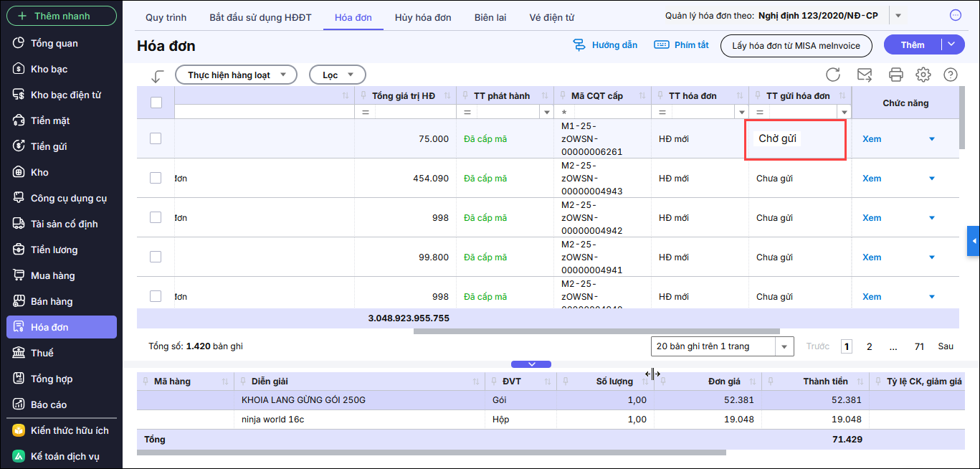The width and height of the screenshot is (980, 469).
Task: Toggle the select-all checkbox in table header
Action: (x=156, y=103)
